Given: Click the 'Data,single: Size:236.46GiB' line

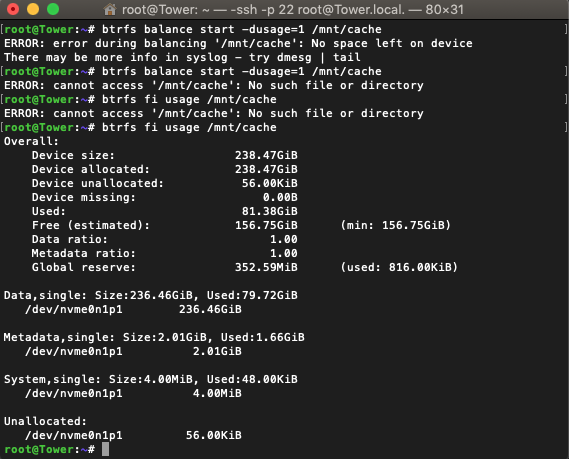Looking at the screenshot, I should click(x=151, y=295).
